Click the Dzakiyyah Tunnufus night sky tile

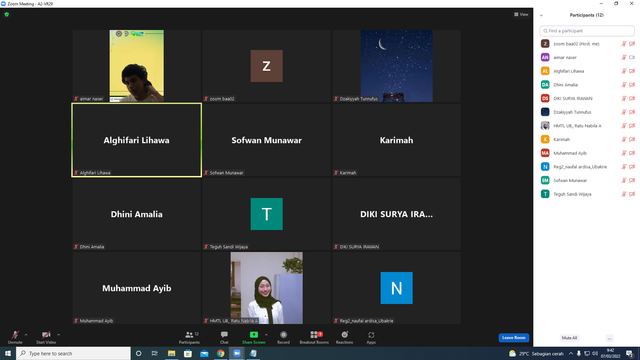tap(396, 66)
